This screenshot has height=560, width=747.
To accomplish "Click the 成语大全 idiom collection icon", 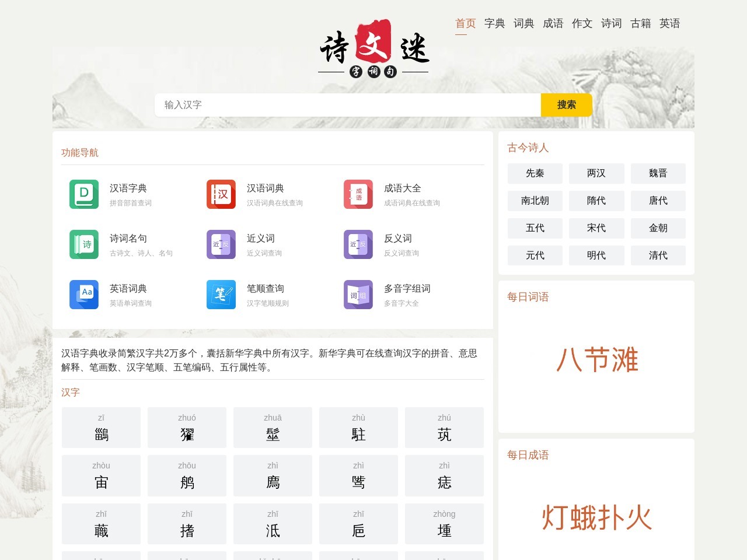I will point(358,194).
